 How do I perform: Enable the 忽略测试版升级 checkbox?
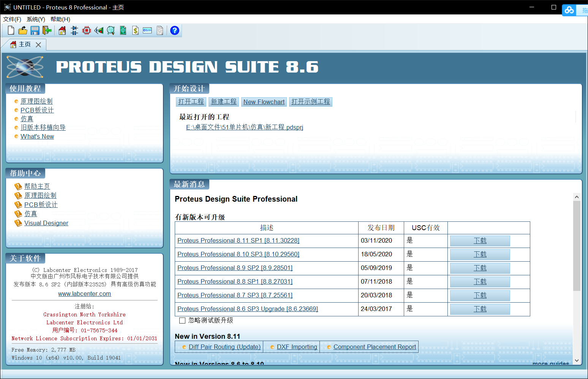[x=182, y=321]
